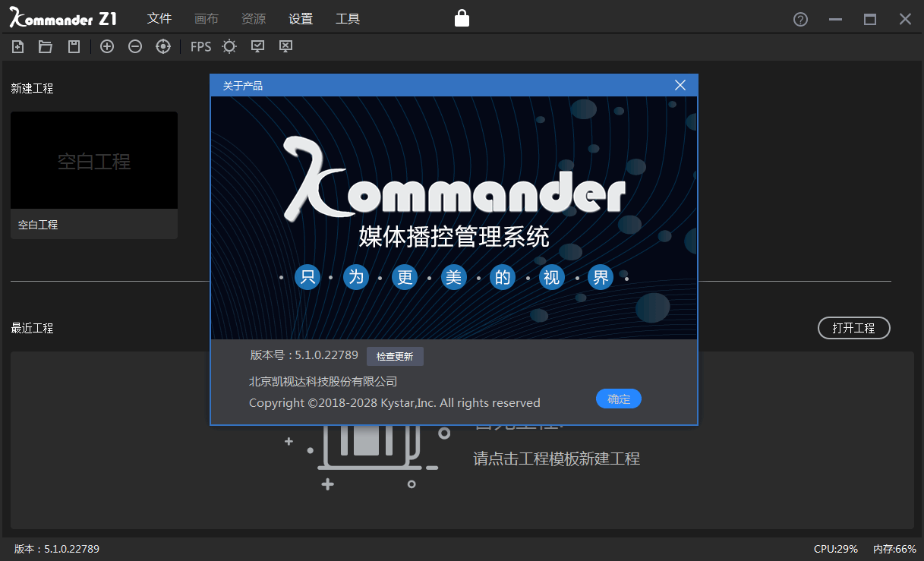Click 打开工程 to browse projects
This screenshot has width=924, height=561.
point(853,328)
